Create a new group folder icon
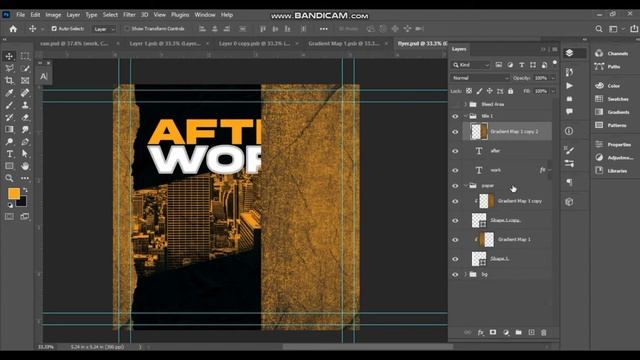 518,333
